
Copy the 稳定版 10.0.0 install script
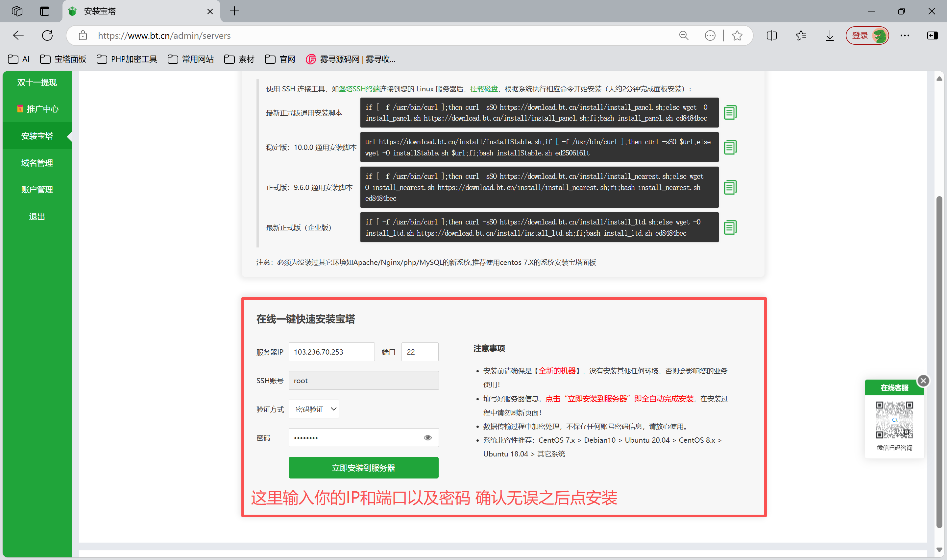pos(731,147)
